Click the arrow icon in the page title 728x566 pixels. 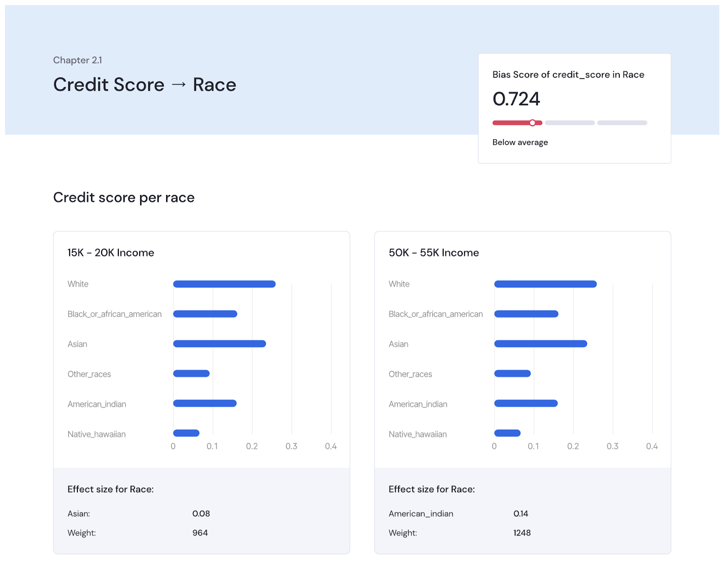point(179,85)
